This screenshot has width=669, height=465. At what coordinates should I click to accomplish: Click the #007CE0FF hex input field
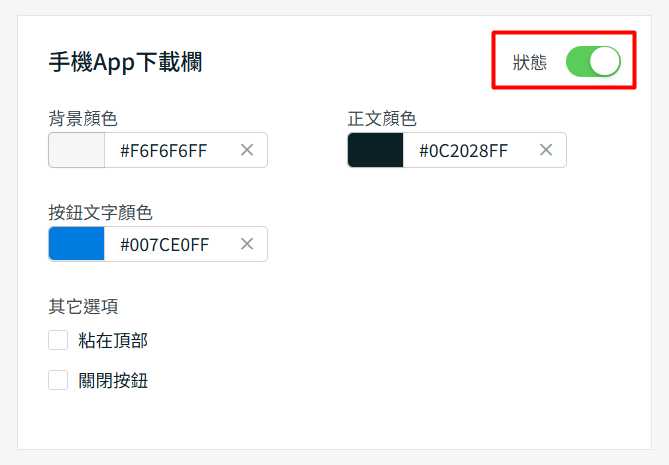[x=165, y=245]
